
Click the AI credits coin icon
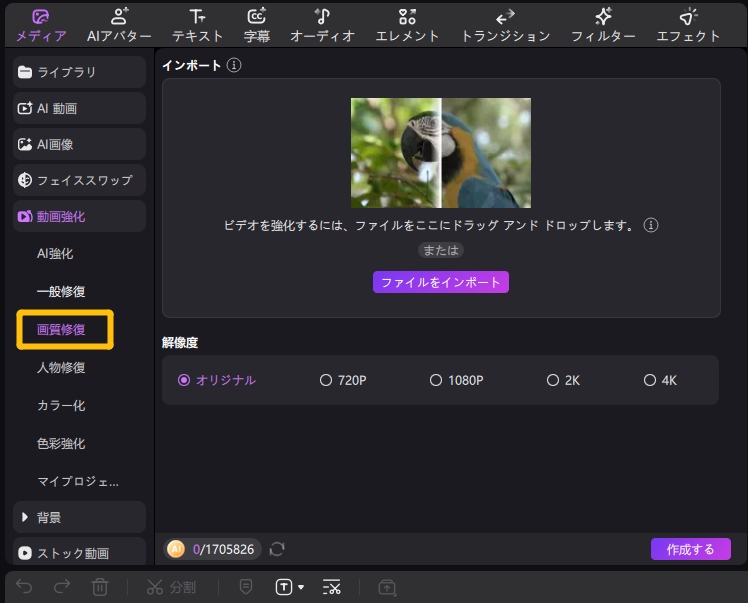(176, 549)
